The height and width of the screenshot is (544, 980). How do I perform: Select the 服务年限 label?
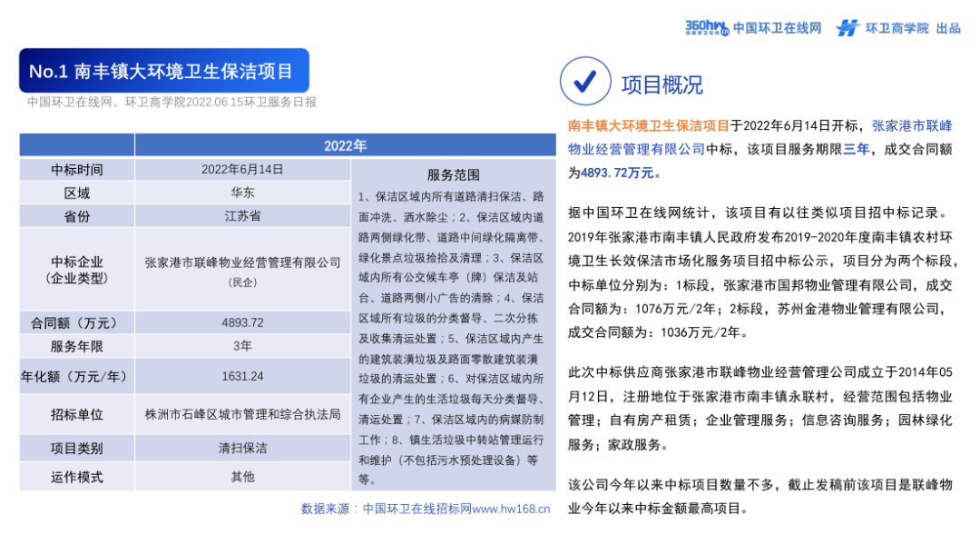(x=77, y=346)
